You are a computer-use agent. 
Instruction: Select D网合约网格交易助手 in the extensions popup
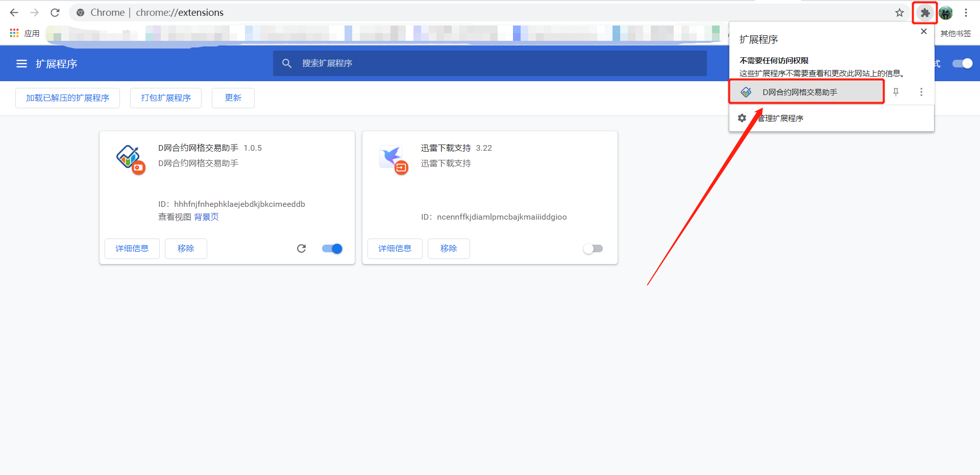(806, 92)
